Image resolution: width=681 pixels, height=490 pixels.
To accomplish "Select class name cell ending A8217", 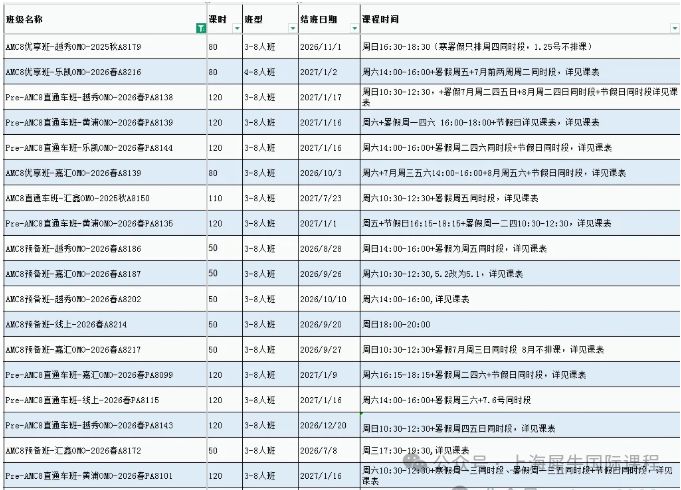I will 105,349.
